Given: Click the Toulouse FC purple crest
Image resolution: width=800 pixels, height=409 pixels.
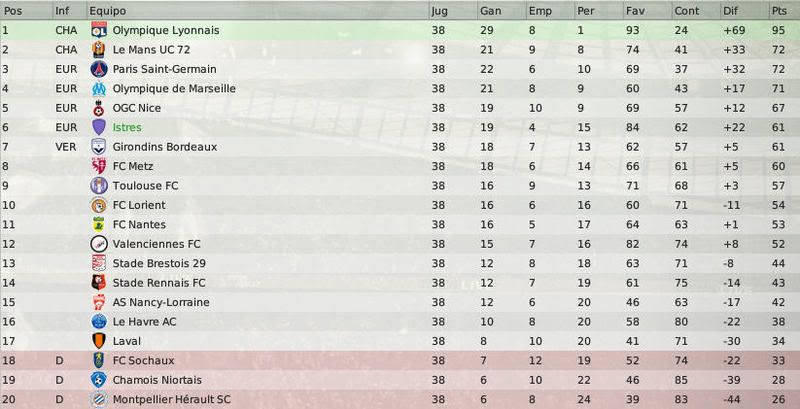Looking at the screenshot, I should (98, 186).
